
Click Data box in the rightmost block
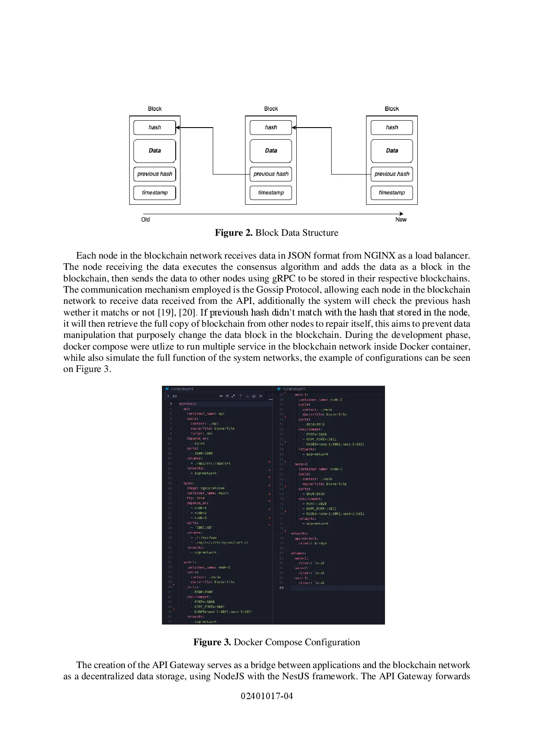tap(391, 151)
